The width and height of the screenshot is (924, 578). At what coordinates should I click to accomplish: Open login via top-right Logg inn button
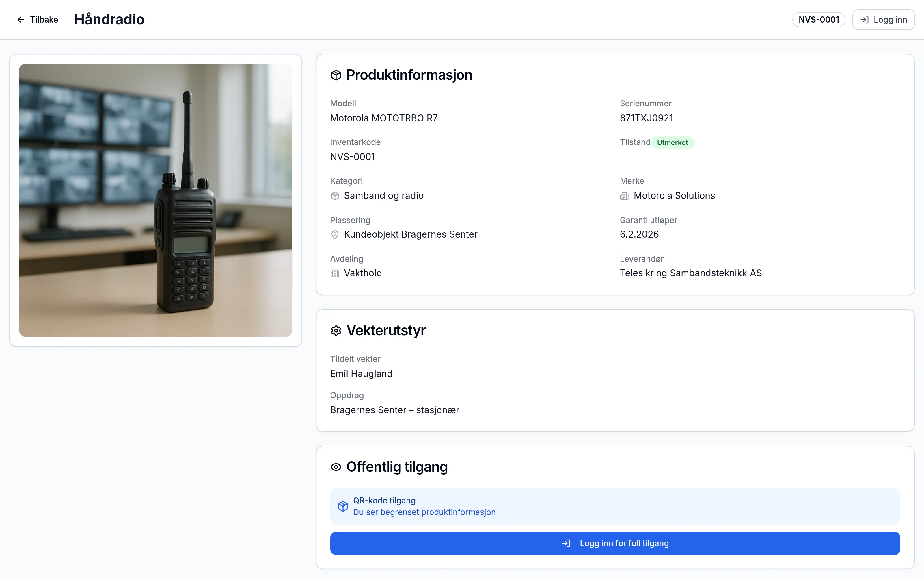[x=883, y=19]
